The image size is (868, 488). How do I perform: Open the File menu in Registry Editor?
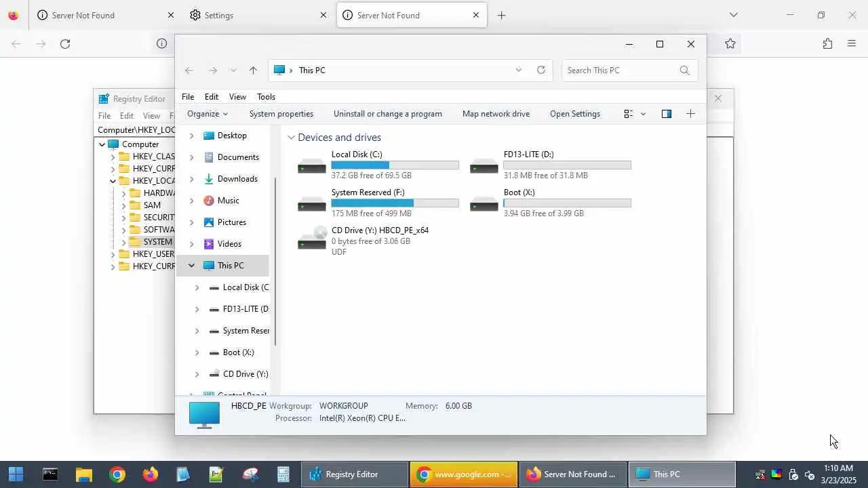tap(104, 116)
